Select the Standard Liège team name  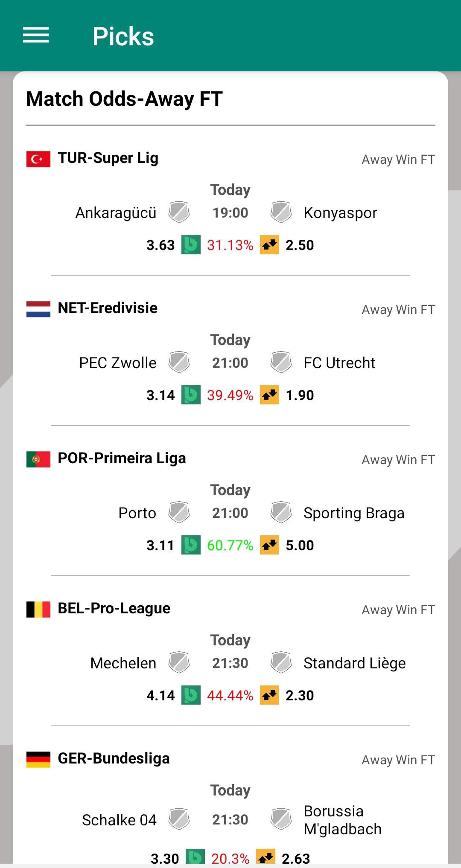click(354, 663)
